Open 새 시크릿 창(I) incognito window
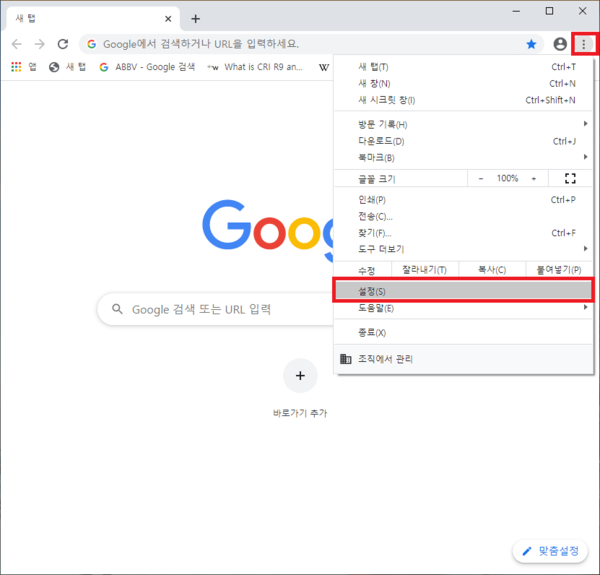The width and height of the screenshot is (600, 575). (x=464, y=100)
